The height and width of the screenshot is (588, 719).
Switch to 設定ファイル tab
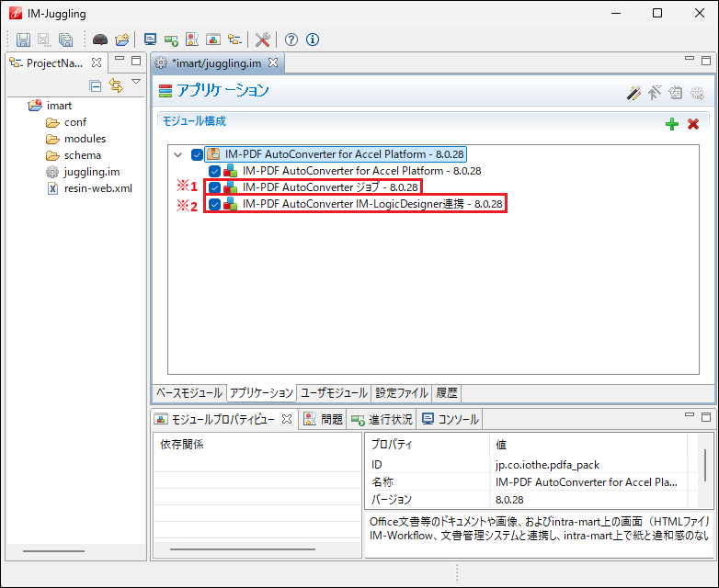[401, 392]
